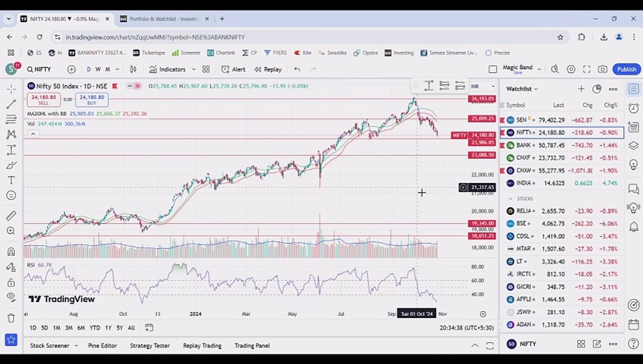The height and width of the screenshot is (364, 643).
Task: Open the INR currency dropdown
Action: [484, 86]
